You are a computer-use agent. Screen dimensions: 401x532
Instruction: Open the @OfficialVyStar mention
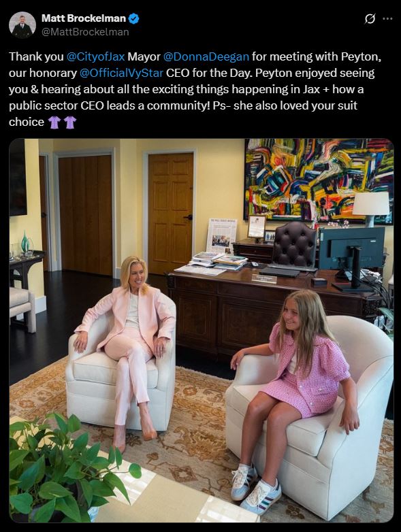(x=121, y=73)
